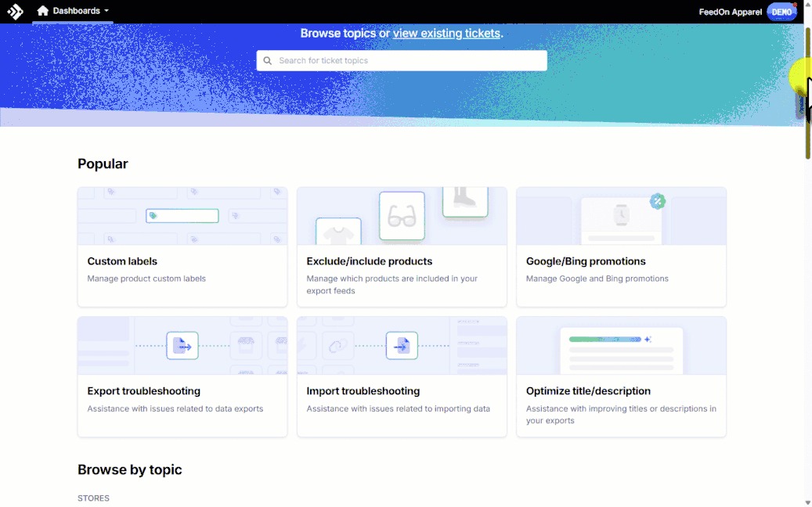Viewport: 812px width, 507px height.
Task: Open the Custom labels card title
Action: 122,261
